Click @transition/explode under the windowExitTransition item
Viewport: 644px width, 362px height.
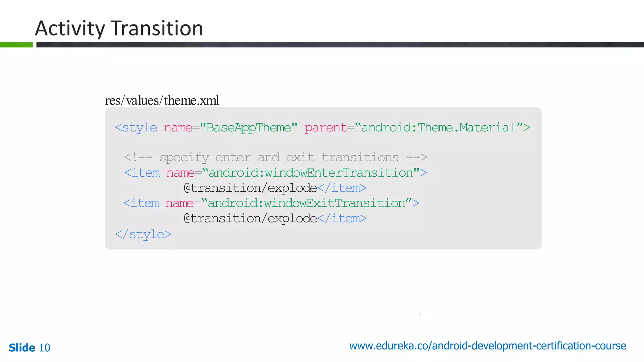pyautogui.click(x=250, y=218)
